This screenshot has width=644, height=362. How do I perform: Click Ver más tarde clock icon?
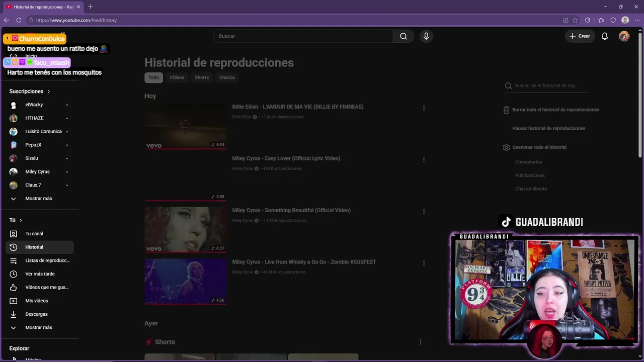point(14,274)
